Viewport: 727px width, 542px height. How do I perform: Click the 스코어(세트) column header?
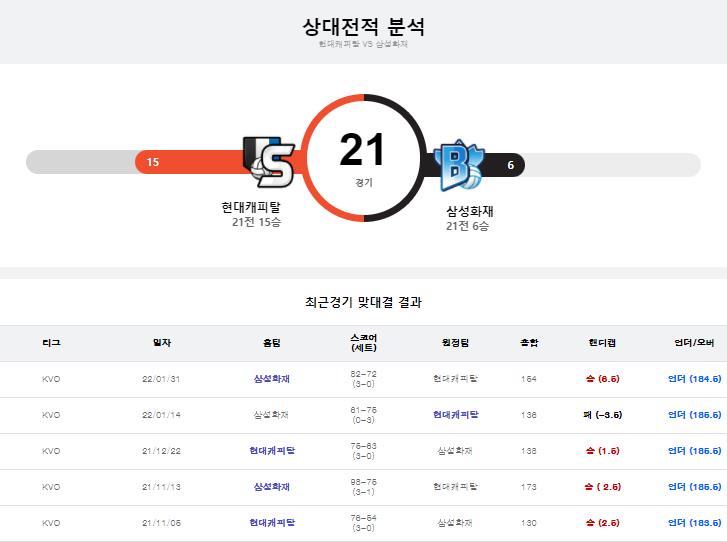(364, 343)
